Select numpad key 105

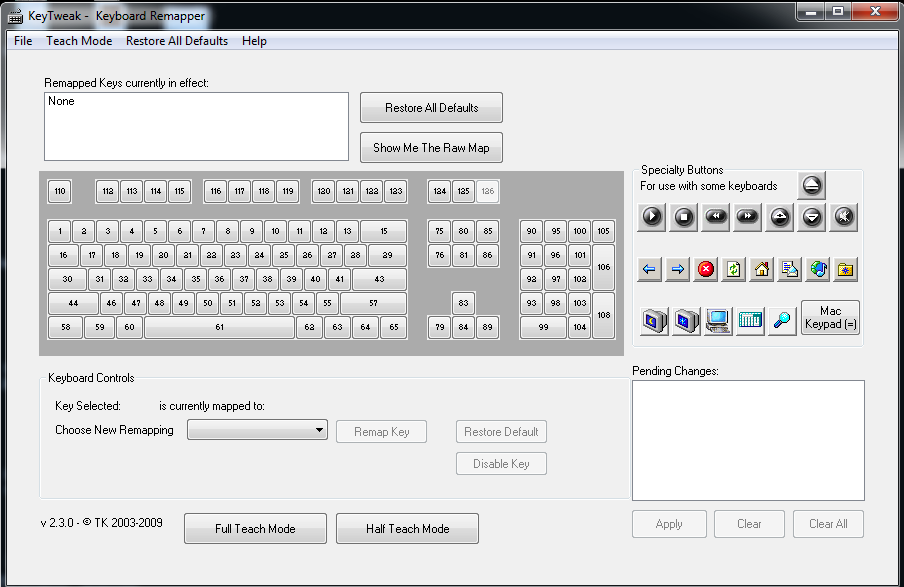click(x=604, y=231)
